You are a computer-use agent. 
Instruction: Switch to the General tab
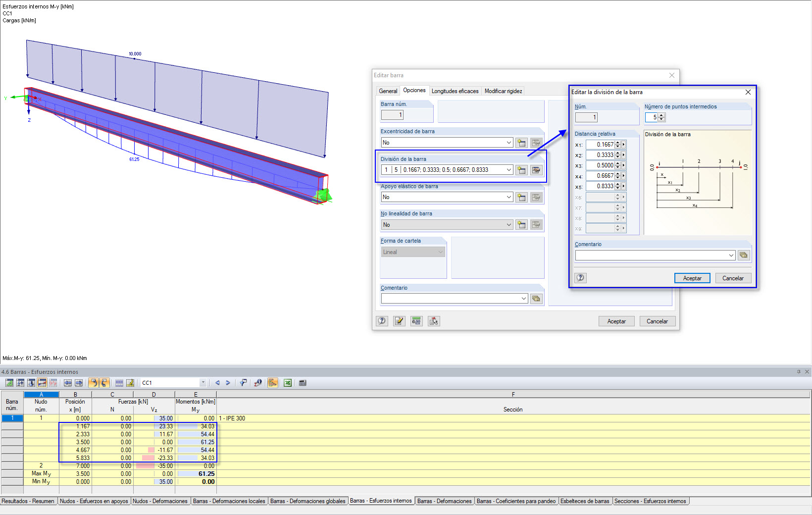[388, 91]
